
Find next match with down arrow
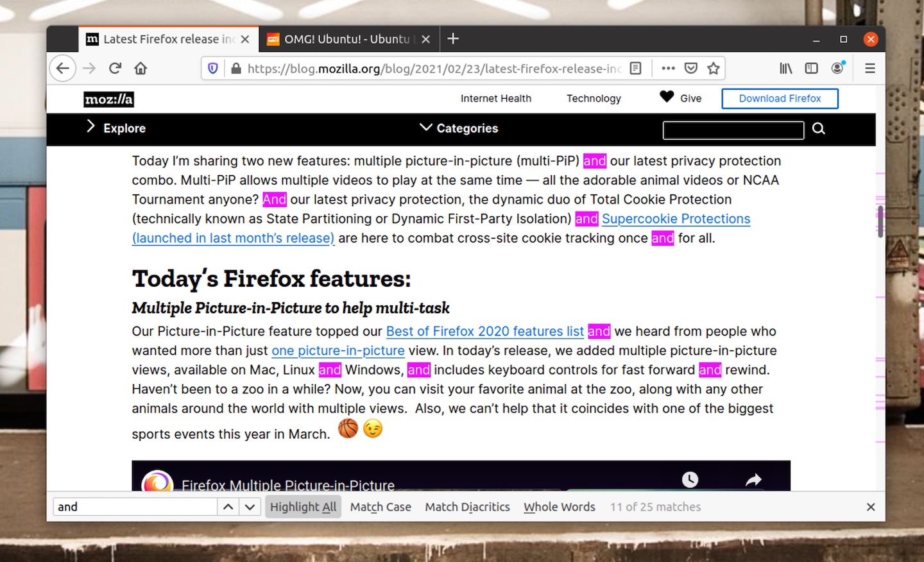tap(250, 507)
